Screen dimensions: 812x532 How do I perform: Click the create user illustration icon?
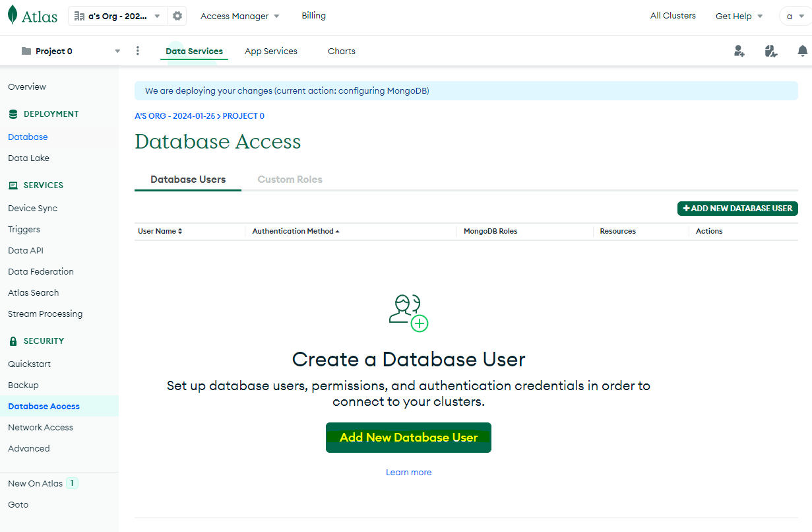(408, 313)
